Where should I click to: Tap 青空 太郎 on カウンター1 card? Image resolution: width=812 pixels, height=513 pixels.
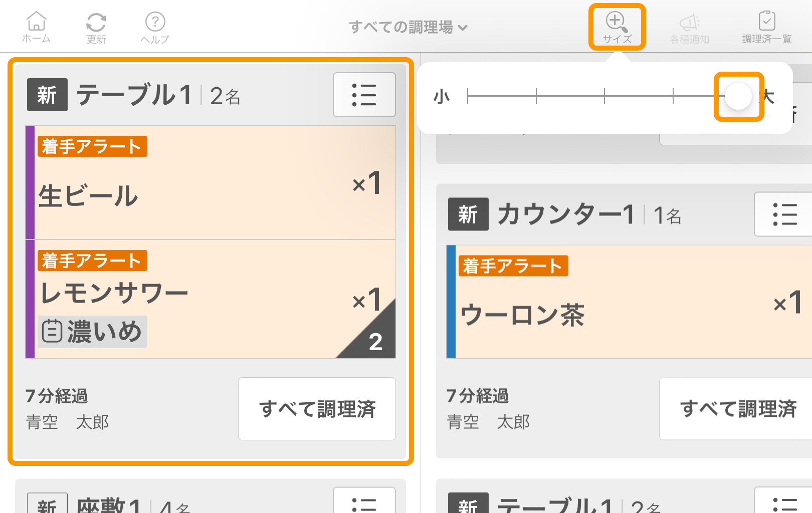pos(488,422)
